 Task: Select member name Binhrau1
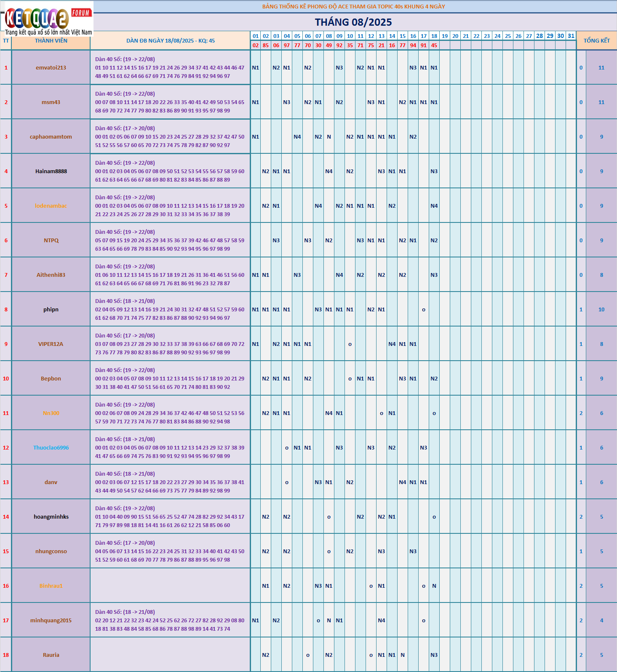(x=51, y=586)
